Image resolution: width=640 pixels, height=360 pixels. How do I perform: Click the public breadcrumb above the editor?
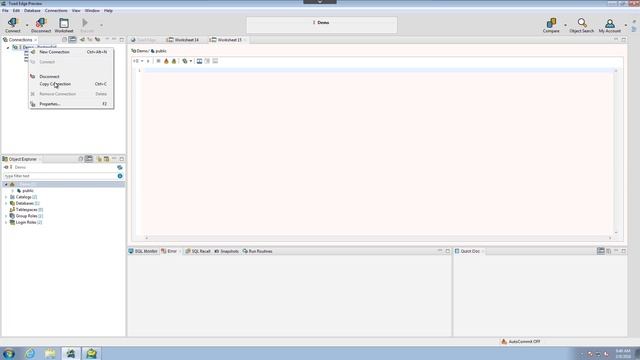(x=159, y=51)
